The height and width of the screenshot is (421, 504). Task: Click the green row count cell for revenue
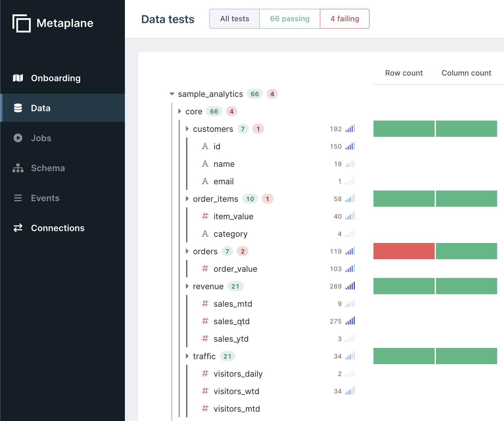(x=404, y=286)
